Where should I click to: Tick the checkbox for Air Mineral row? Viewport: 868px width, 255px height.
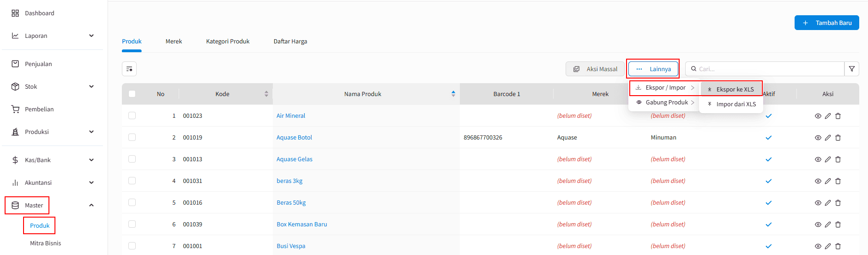pos(132,115)
